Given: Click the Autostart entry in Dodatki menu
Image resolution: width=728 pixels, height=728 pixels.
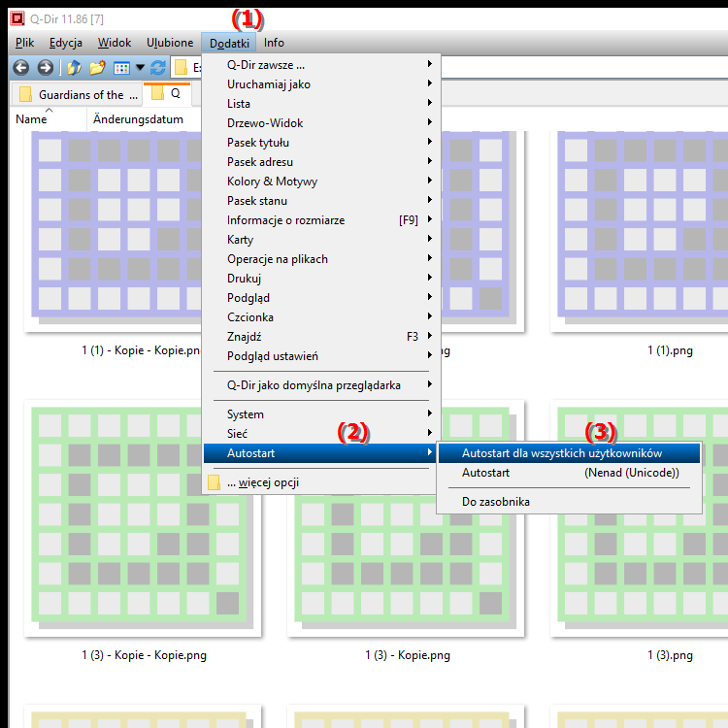Looking at the screenshot, I should (320, 453).
